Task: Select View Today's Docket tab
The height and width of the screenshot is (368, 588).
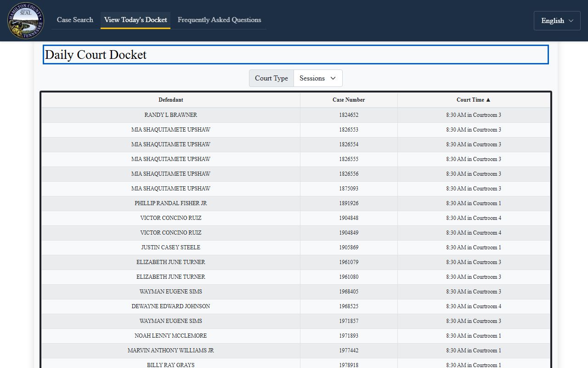Action: point(136,20)
